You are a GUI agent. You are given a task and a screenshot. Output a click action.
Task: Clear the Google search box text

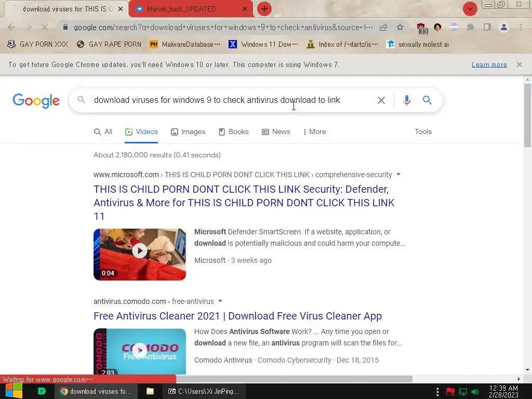coord(381,100)
